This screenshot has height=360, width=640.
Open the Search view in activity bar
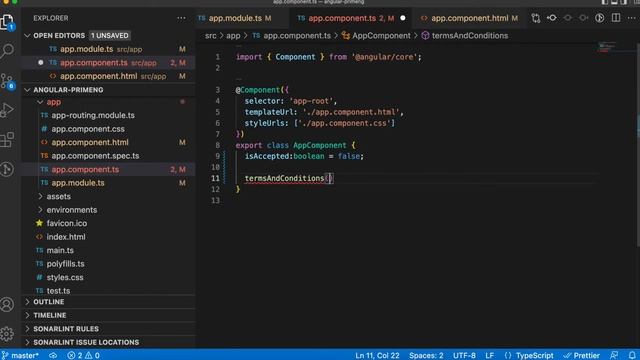point(7,51)
